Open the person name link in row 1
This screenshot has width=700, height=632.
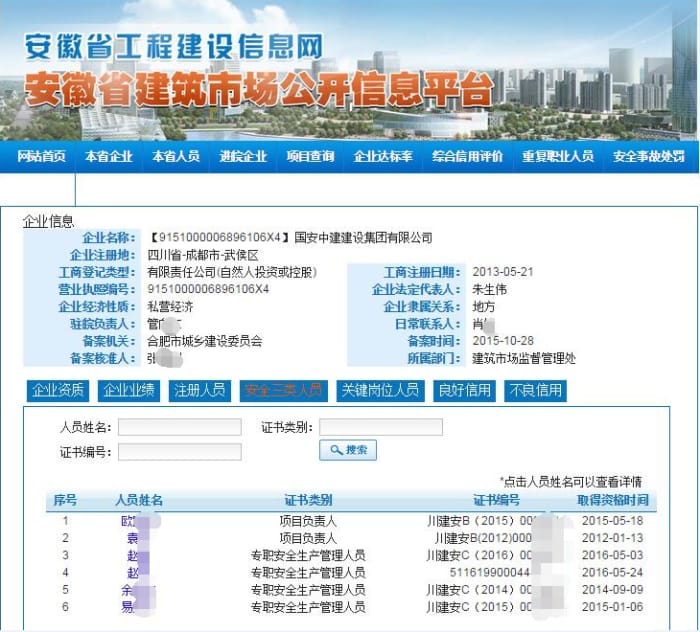[128, 521]
